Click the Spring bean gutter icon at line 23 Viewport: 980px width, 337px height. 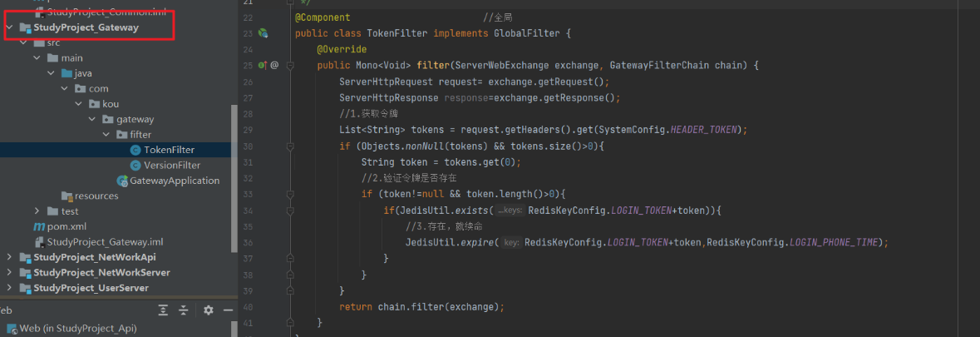coord(263,33)
